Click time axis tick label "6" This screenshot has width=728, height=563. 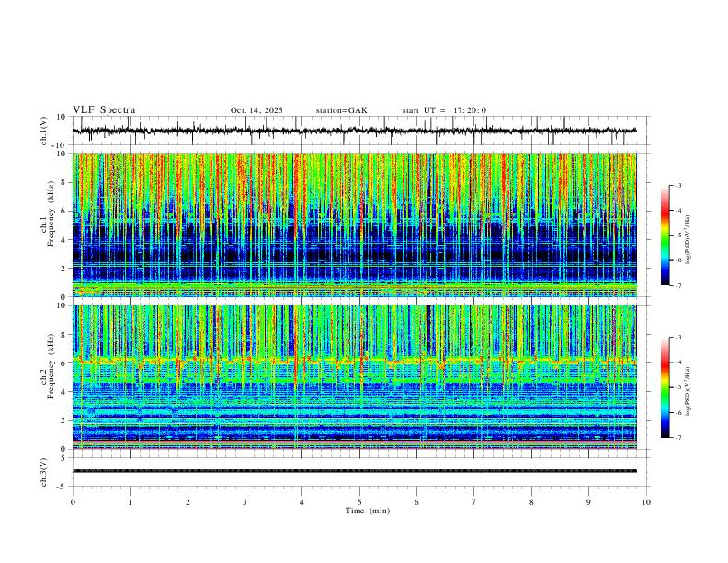point(417,502)
